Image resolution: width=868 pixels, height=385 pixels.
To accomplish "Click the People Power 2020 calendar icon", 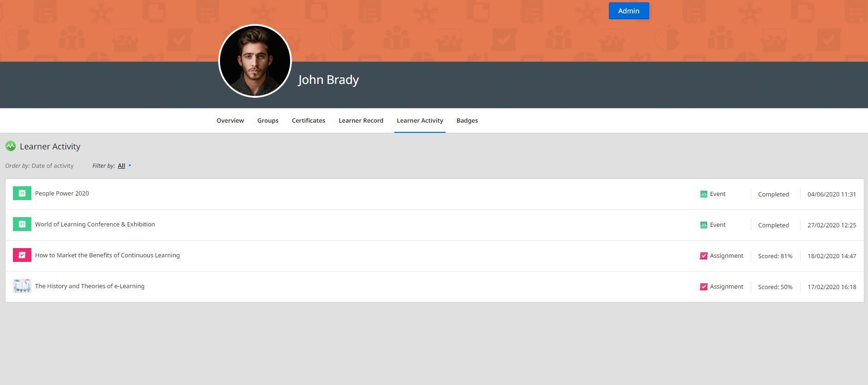I will [22, 193].
